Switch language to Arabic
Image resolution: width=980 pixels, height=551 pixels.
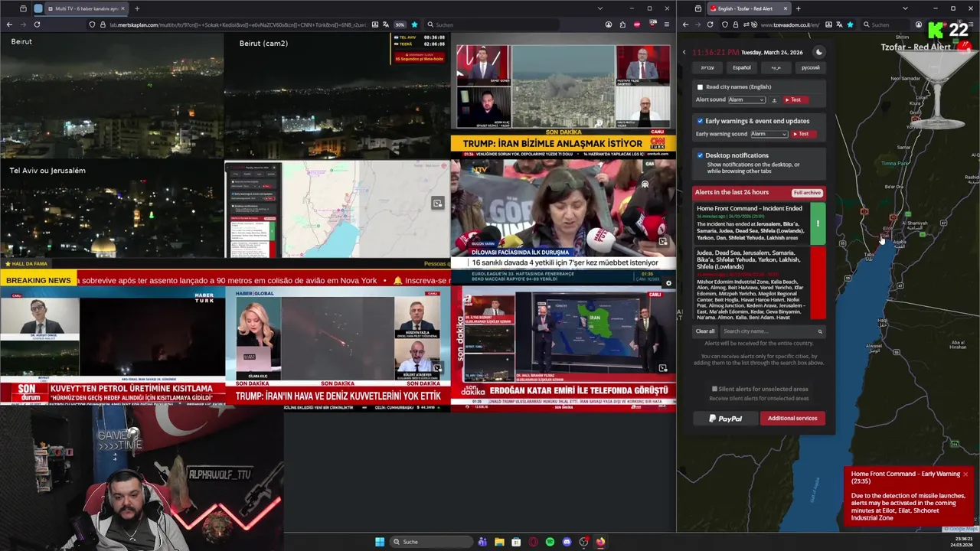776,67
